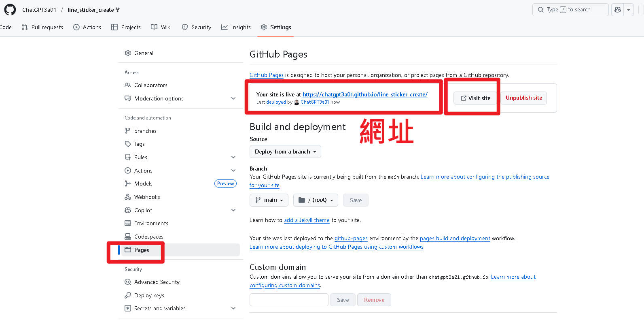Viewport: 644px width, 320px height.
Task: Click the Unpublish site button
Action: pyautogui.click(x=524, y=98)
